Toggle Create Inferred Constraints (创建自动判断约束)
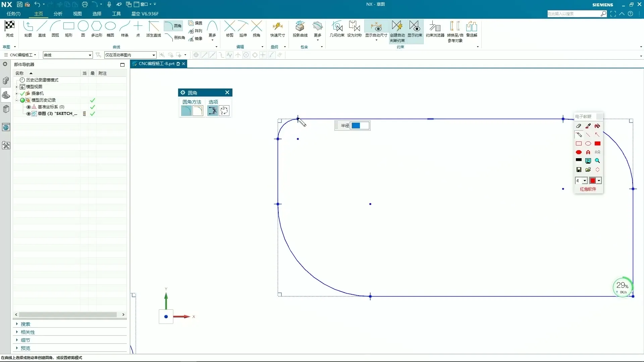 (x=397, y=26)
